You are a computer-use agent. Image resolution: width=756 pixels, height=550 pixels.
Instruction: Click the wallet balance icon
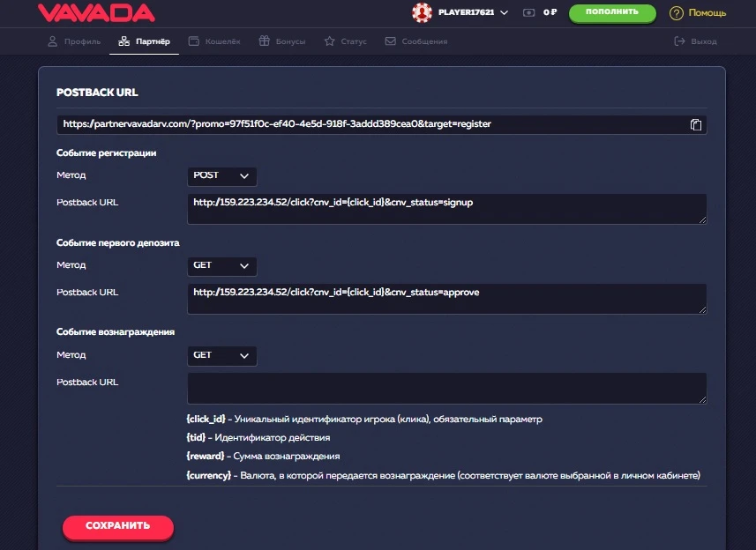click(x=528, y=12)
